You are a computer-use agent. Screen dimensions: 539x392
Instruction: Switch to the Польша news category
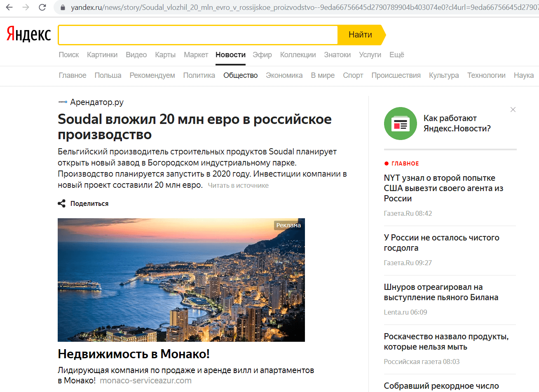(x=108, y=75)
